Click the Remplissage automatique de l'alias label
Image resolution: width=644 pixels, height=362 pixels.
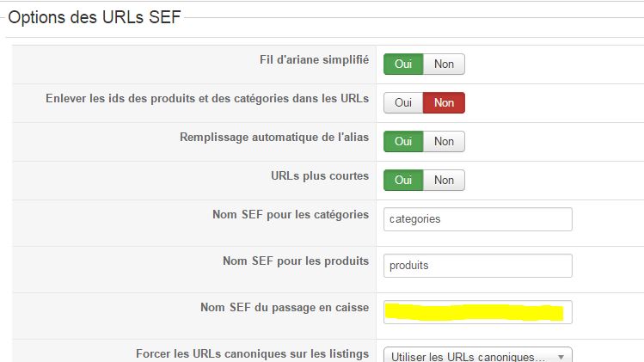coord(274,138)
